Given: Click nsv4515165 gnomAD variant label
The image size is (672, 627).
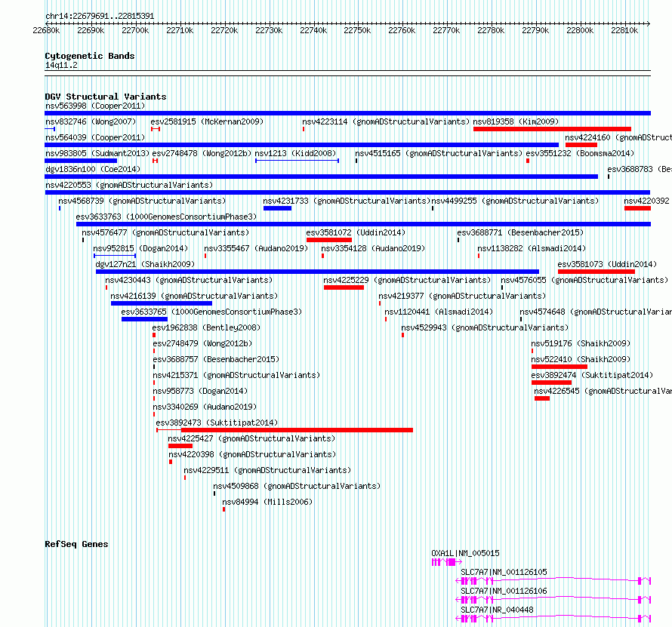Looking at the screenshot, I should [439, 153].
